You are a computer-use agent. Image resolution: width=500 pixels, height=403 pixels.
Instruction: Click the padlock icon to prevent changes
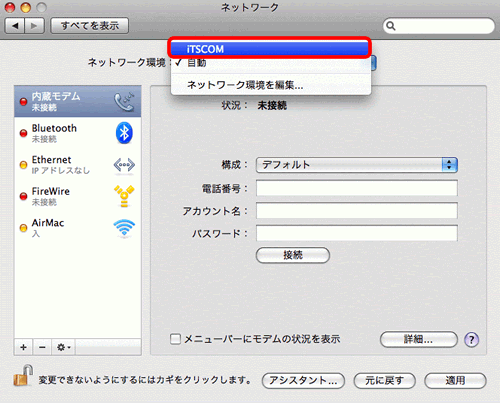tap(23, 376)
